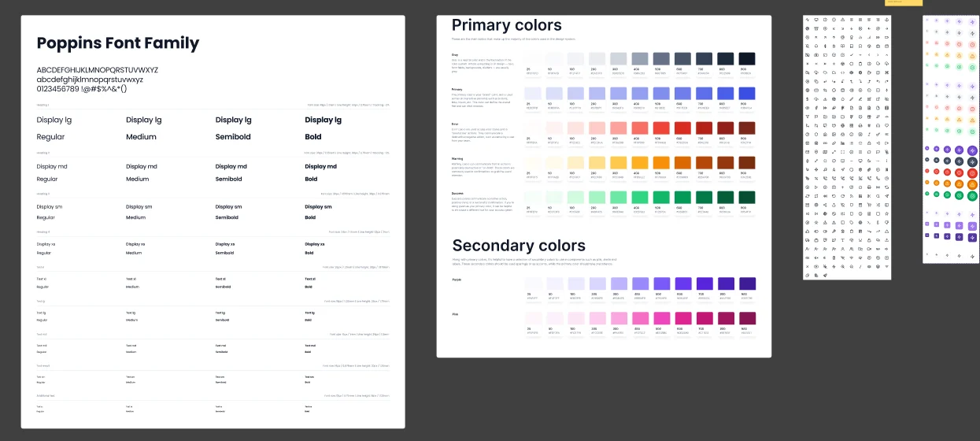Select the Error 500 red swatch
The image size is (980, 441).
pyautogui.click(x=661, y=128)
